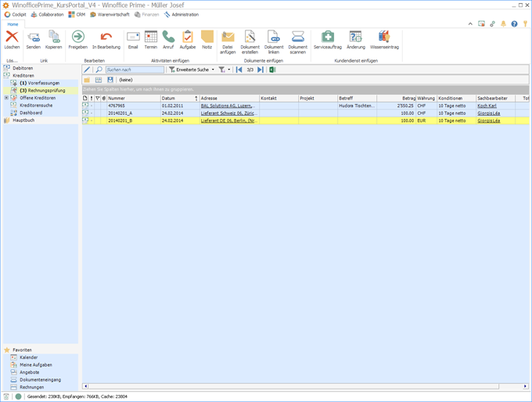532x402 pixels.
Task: Click the Freigeben green arrow icon
Action: (x=78, y=37)
